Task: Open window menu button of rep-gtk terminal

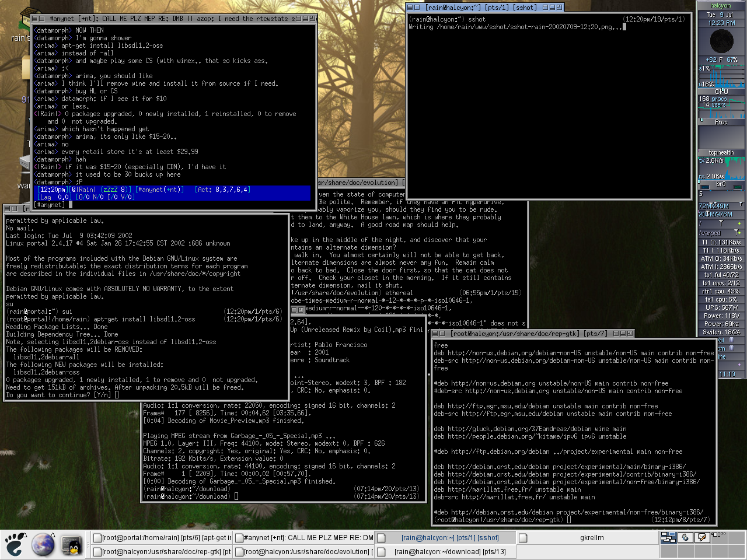Action: (x=435, y=333)
